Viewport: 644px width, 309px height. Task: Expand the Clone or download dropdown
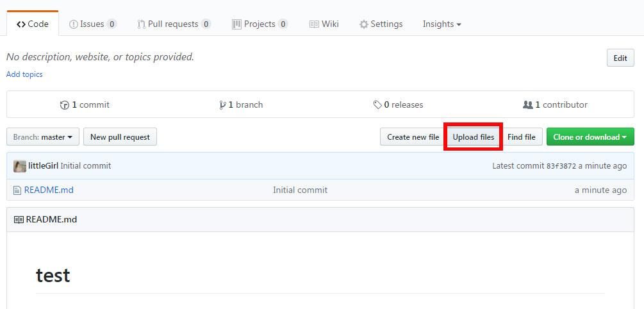[x=590, y=137]
